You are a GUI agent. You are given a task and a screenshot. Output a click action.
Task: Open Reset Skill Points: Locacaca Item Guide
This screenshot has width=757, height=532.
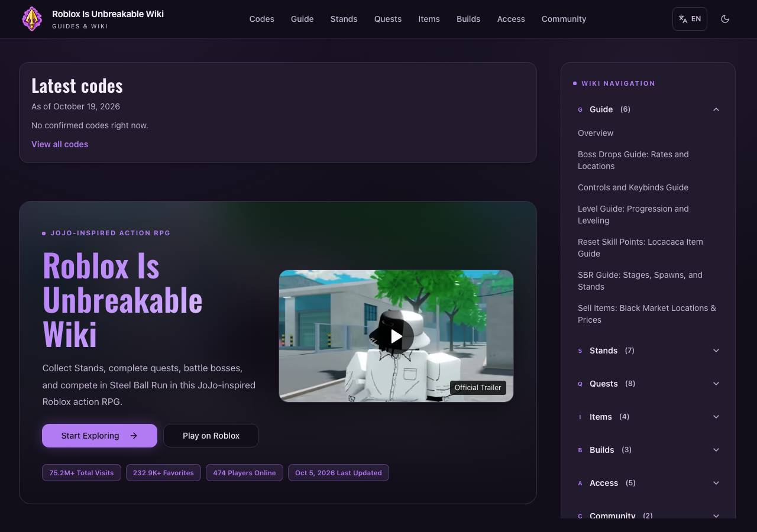coord(640,248)
